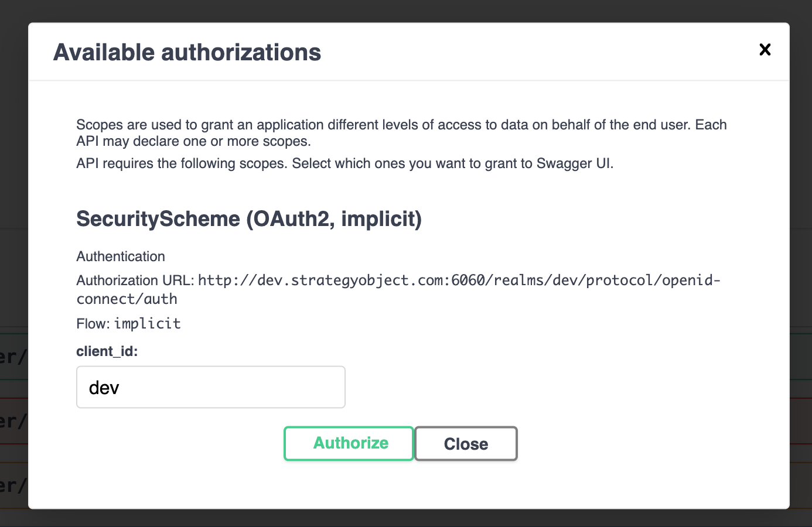Click the 'connect/auth' wrapped URL line
Screen dimensions: 812x527
point(127,299)
